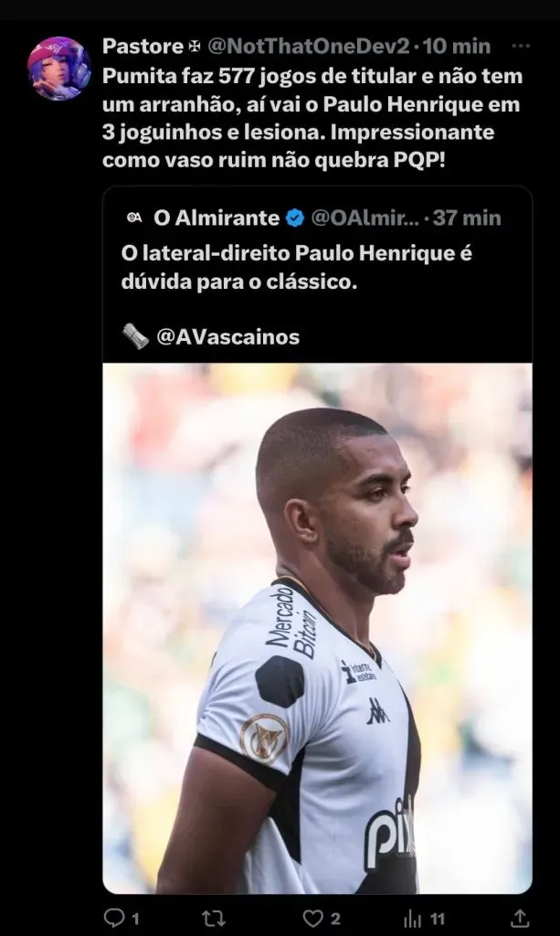Open the @NotThatOneDev2 handle
The height and width of the screenshot is (936, 560).
tap(309, 46)
